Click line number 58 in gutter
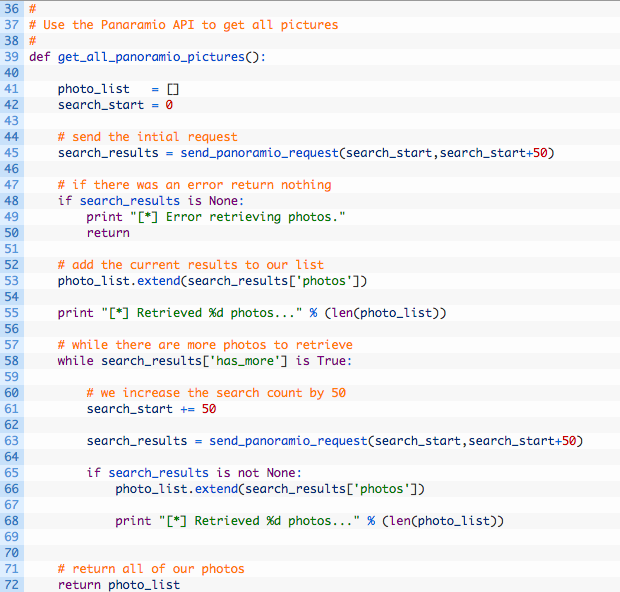Viewport: 620px width, 592px height. point(11,361)
